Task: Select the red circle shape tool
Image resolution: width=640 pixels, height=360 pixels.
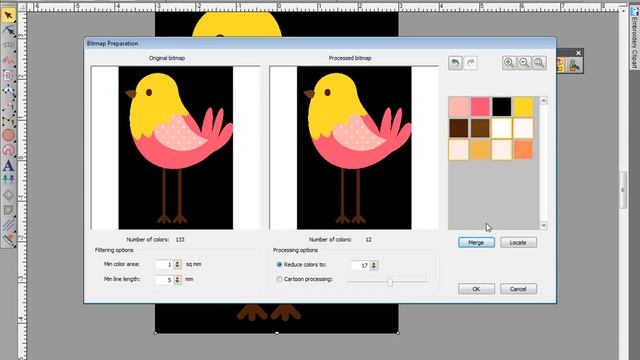Action: [x=8, y=135]
